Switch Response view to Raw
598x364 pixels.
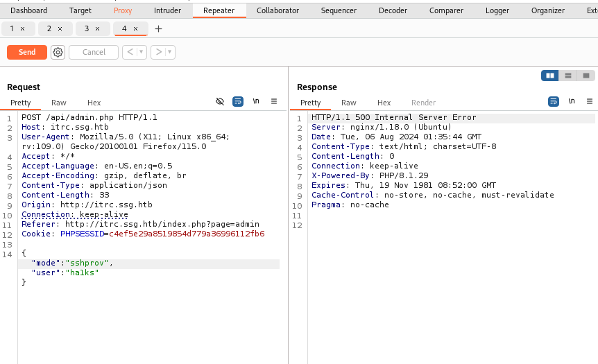point(348,103)
